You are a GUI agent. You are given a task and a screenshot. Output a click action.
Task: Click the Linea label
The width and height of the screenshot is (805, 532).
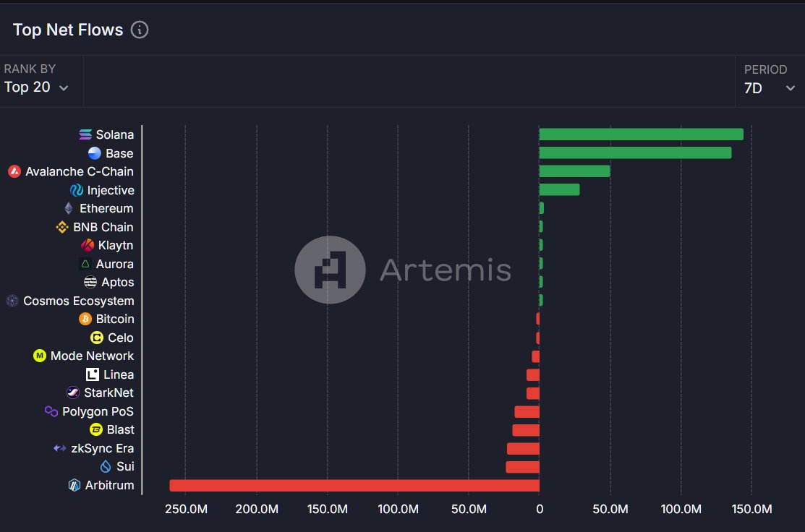coord(119,374)
